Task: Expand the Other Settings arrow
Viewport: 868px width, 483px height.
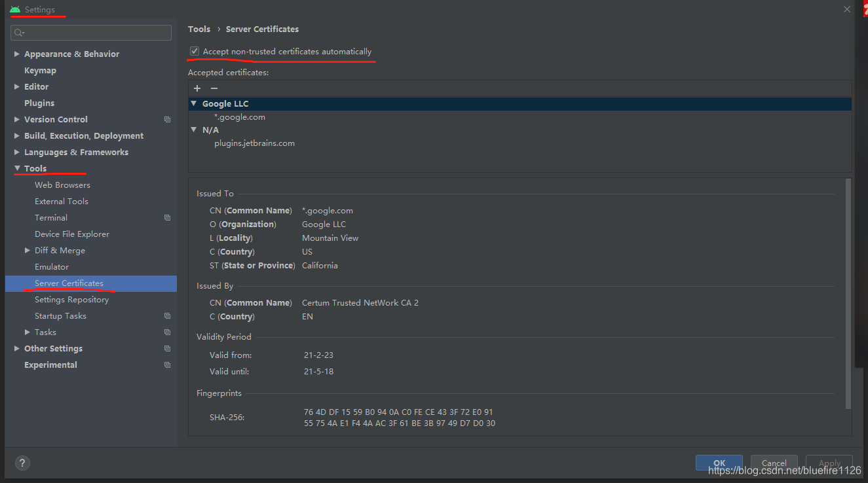Action: pyautogui.click(x=17, y=349)
